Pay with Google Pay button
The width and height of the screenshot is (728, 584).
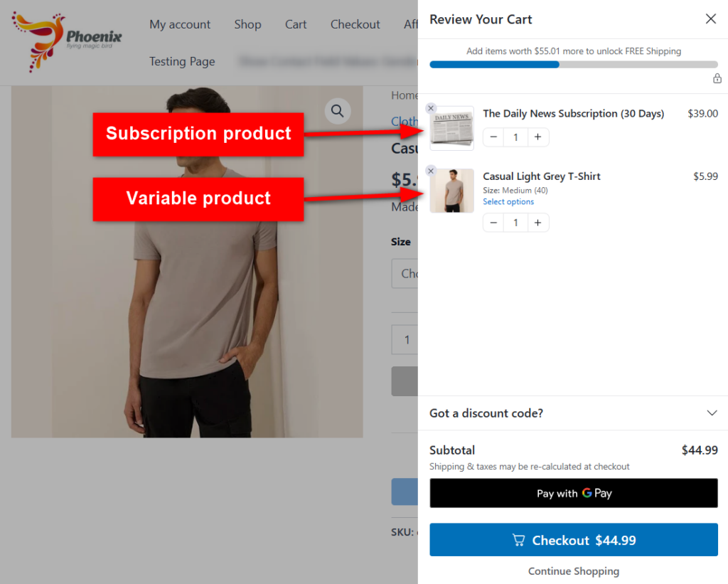[x=574, y=493]
